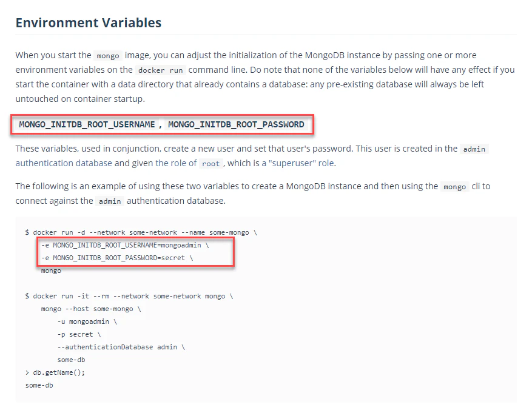Image resolution: width=532 pixels, height=410 pixels.
Task: Follow the 'a "superuser" role' link
Action: [x=298, y=163]
